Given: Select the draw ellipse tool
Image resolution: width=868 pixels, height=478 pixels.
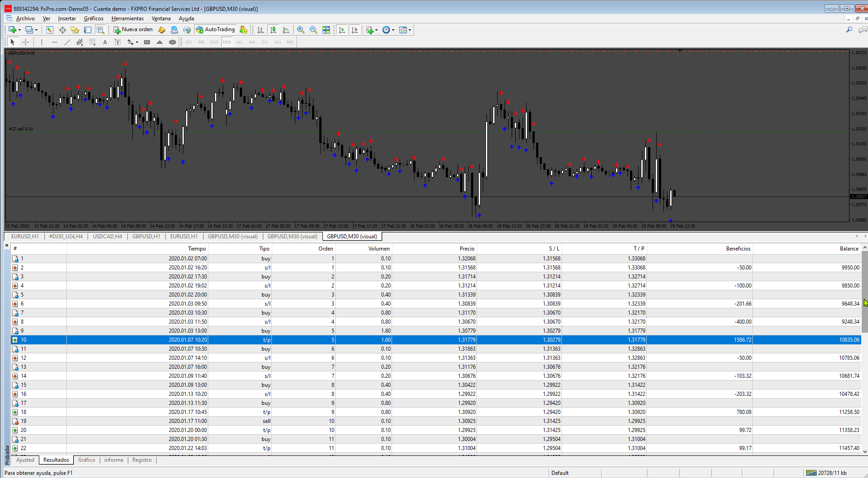Looking at the screenshot, I should pos(172,42).
